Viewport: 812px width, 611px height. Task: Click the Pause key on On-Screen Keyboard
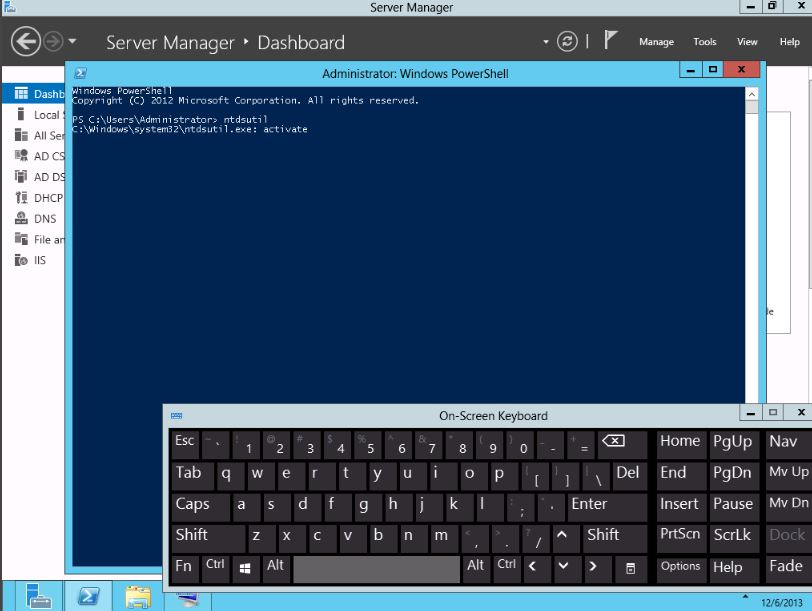click(x=733, y=506)
